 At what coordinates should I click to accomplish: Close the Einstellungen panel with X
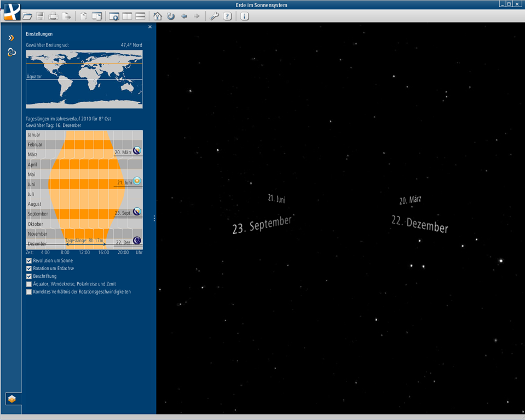[x=150, y=27]
